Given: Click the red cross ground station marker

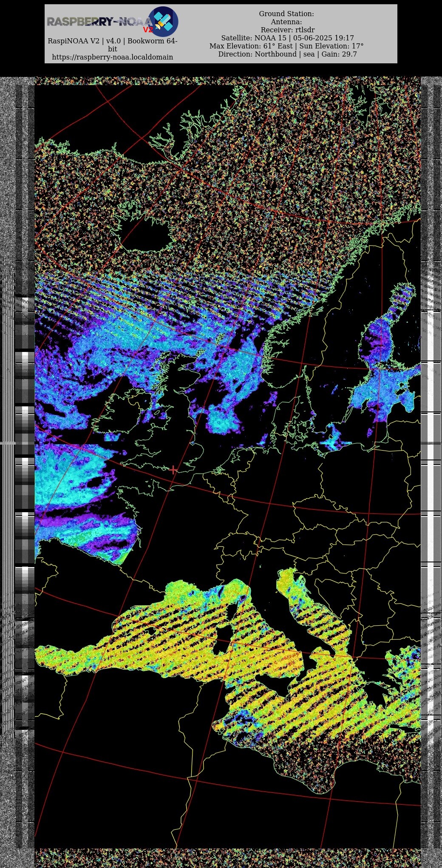Looking at the screenshot, I should 173,470.
